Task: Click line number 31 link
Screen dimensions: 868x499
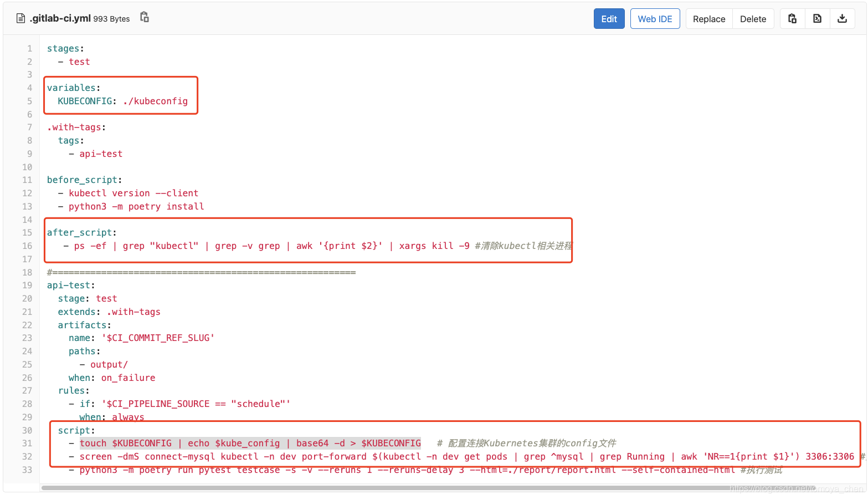Action: coord(27,443)
